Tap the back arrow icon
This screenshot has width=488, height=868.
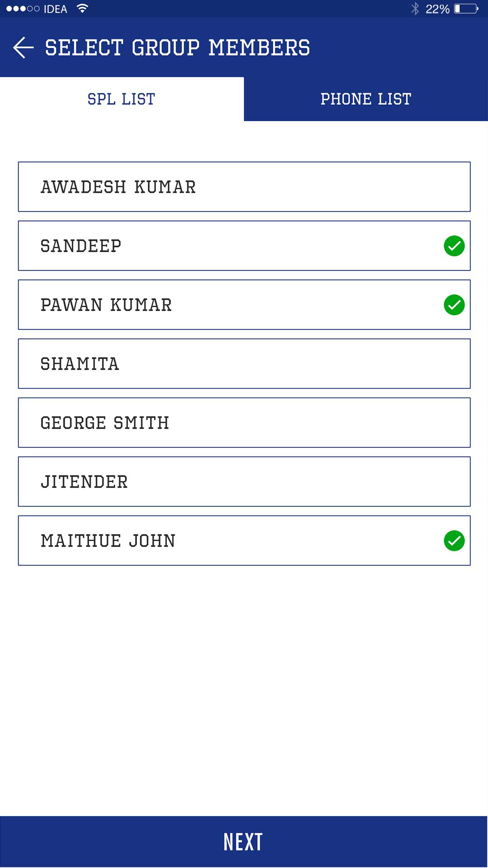pos(23,47)
